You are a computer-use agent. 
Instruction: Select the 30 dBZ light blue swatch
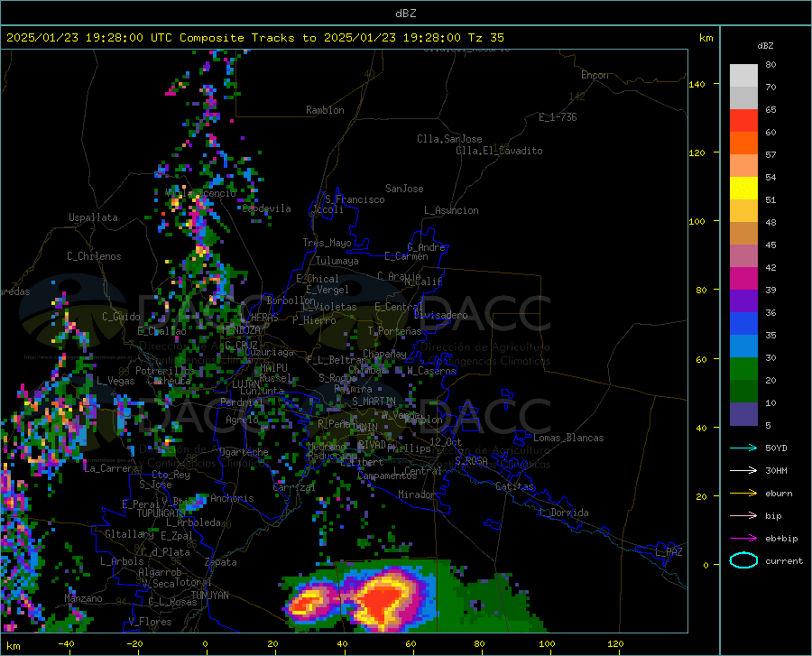[743, 346]
